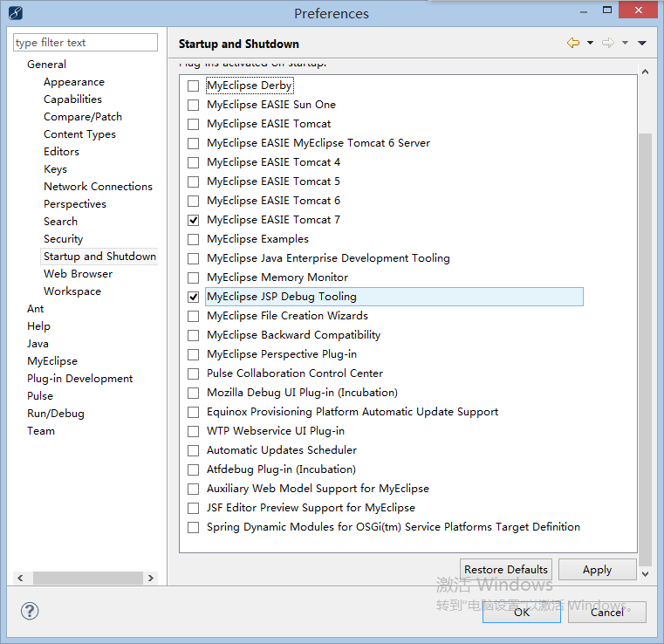
Task: Toggle WTP Webservice UI Plug-in checkbox
Action: tap(193, 431)
